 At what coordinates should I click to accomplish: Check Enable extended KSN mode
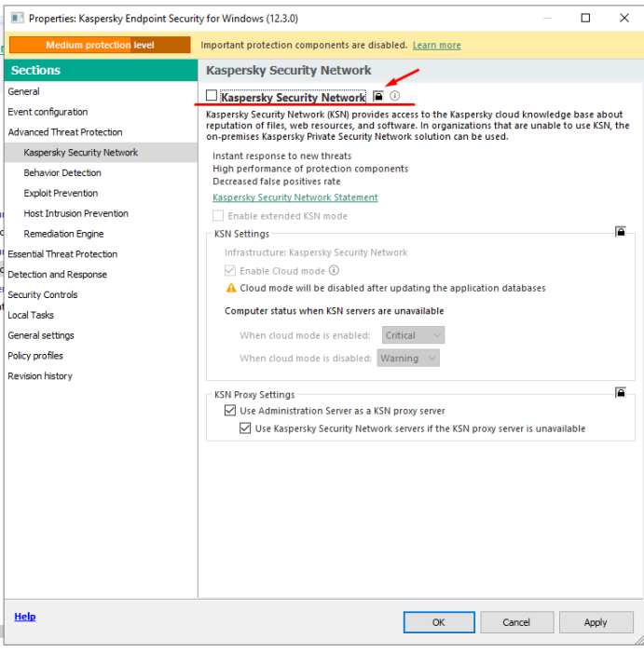click(x=218, y=215)
